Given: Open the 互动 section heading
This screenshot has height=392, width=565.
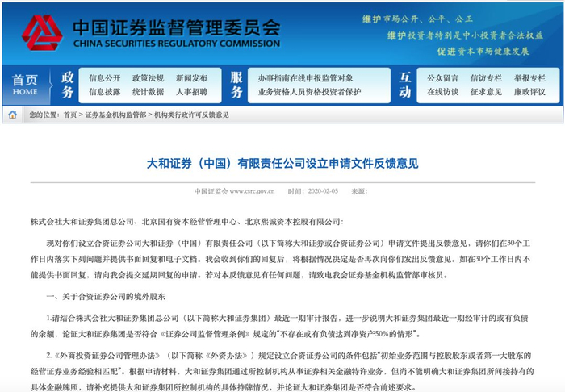Looking at the screenshot, I should pyautogui.click(x=404, y=85).
